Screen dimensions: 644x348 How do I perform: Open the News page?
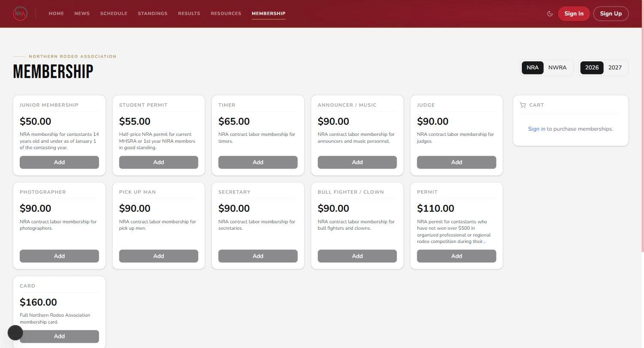pos(82,14)
